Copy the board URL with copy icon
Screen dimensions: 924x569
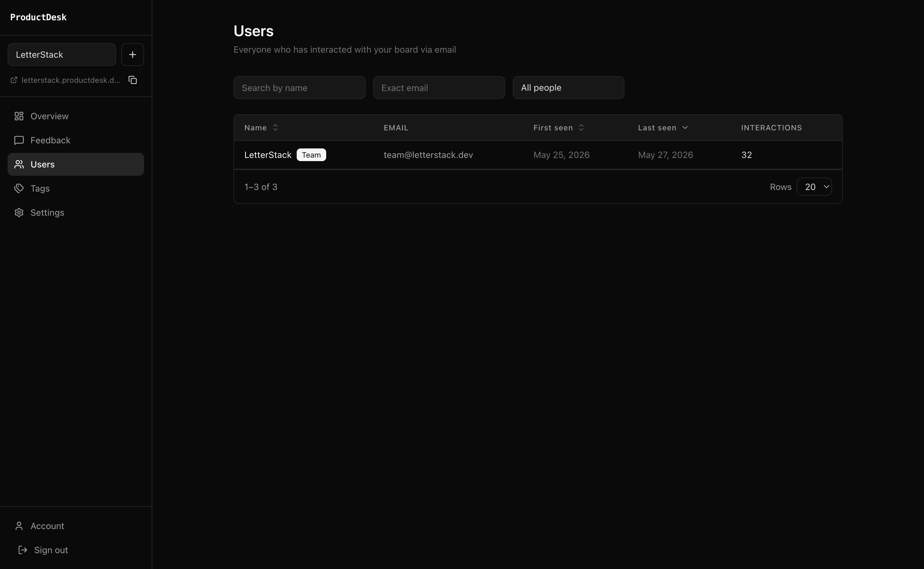[x=133, y=80]
